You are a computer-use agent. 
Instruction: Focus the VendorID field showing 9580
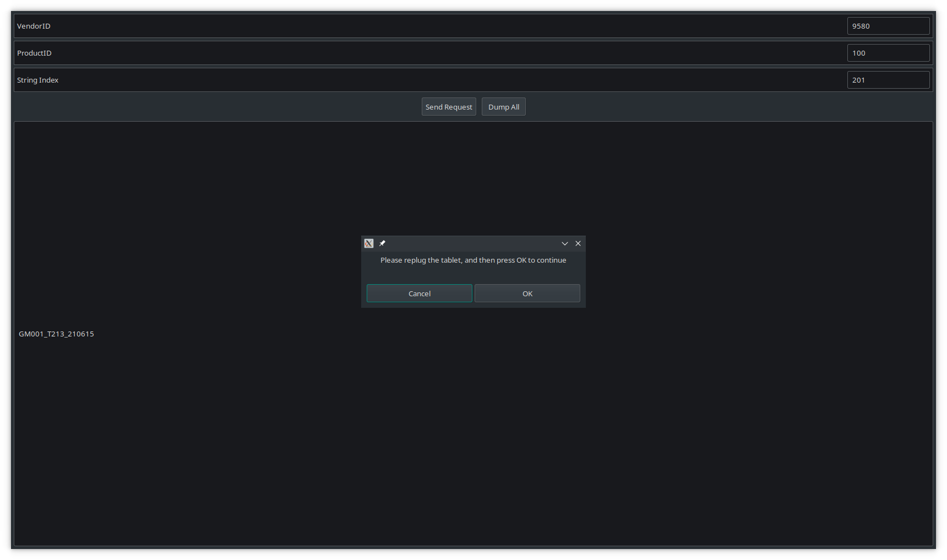[x=888, y=25]
